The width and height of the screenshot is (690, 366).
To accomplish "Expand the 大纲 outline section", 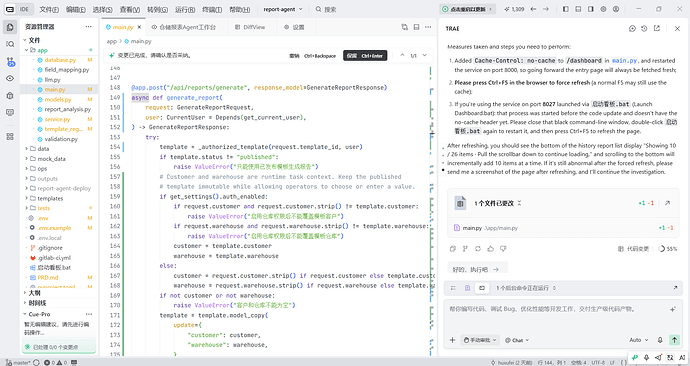I will (x=25, y=293).
